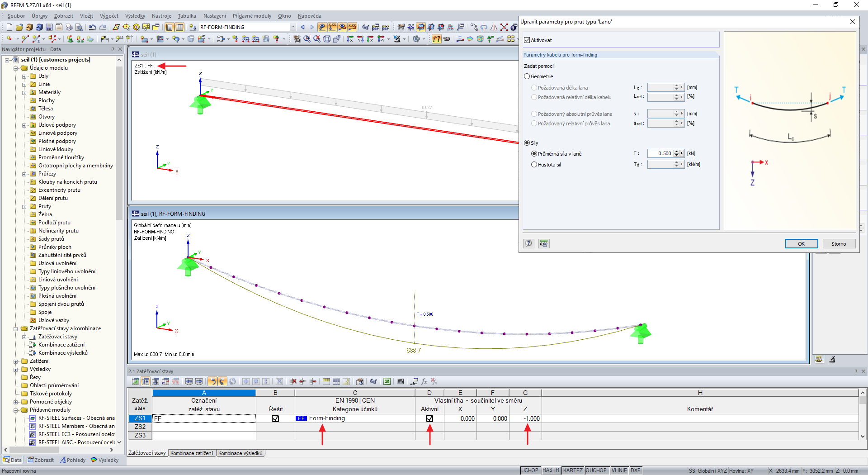Viewport: 868px width, 475px height.
Task: Click the navigator vertical scrollbar
Action: click(119, 143)
